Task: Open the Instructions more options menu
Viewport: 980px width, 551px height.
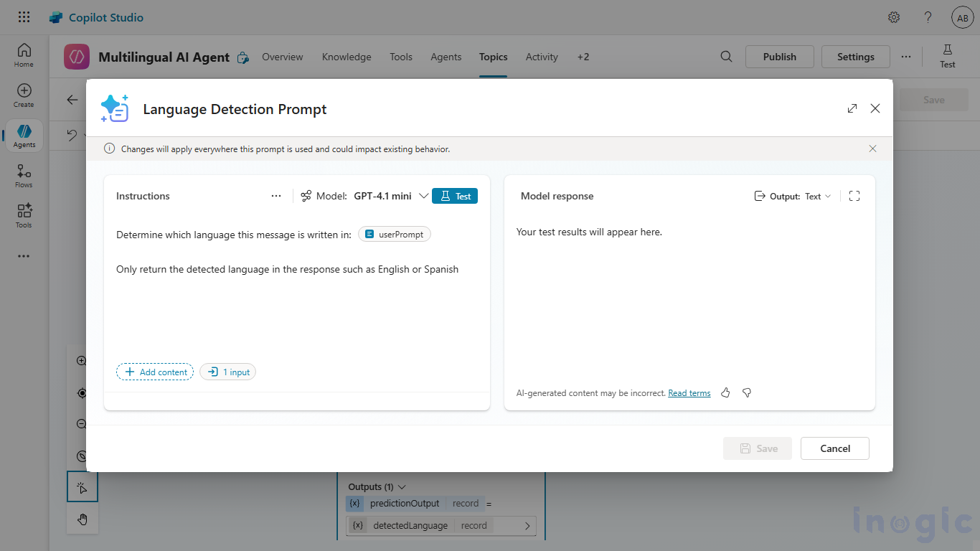Action: pyautogui.click(x=276, y=196)
